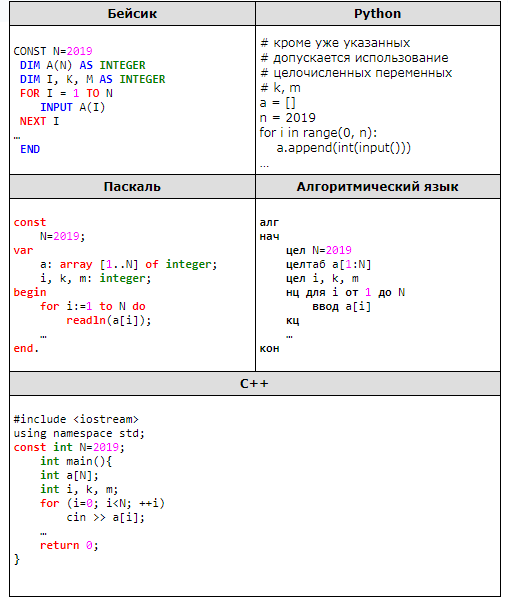Click the 'C++' table header

pos(254,384)
